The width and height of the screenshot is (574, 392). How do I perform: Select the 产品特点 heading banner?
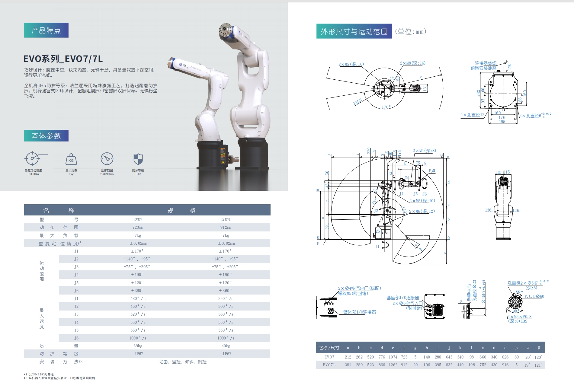pos(46,30)
